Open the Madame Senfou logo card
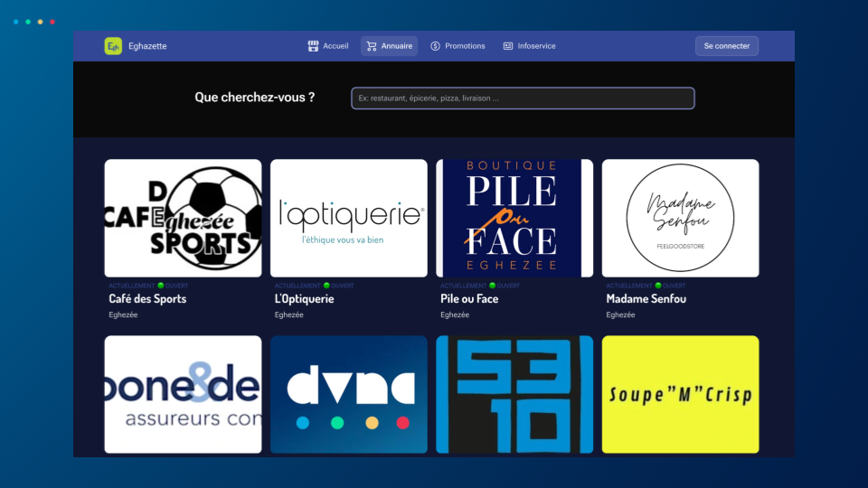This screenshot has width=868, height=488. [x=680, y=218]
